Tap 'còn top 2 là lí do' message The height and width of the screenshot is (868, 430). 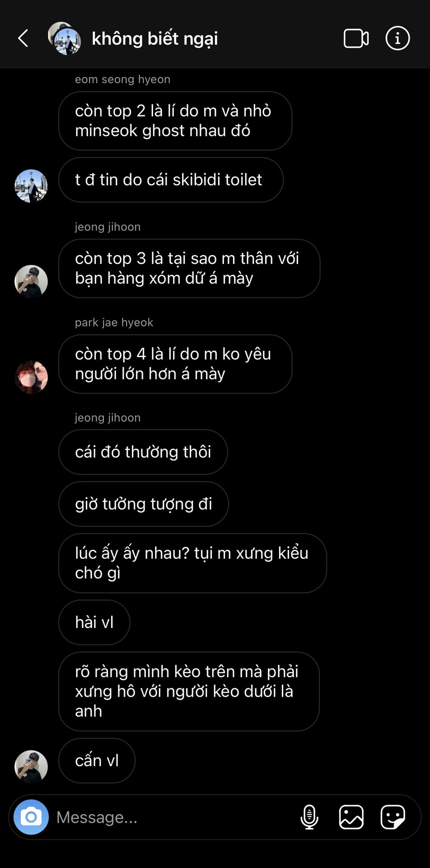(x=175, y=121)
